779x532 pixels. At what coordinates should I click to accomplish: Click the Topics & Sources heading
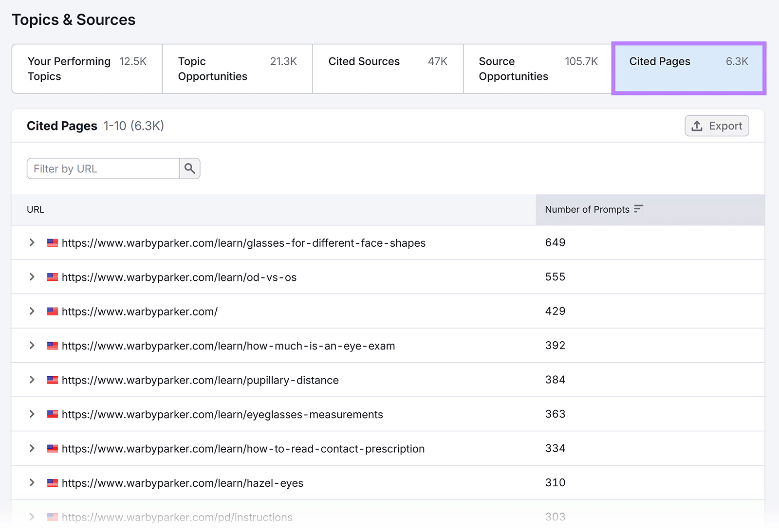point(74,20)
